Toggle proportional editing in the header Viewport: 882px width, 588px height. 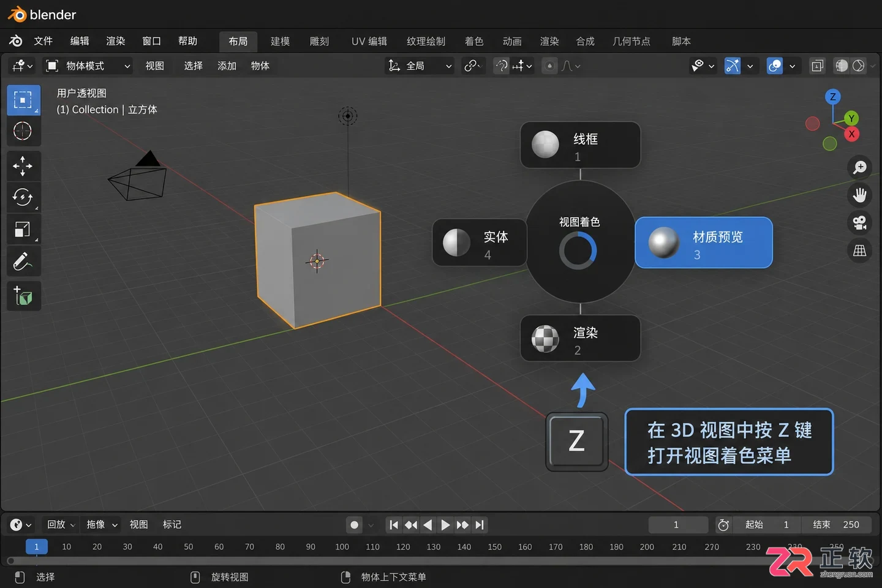point(549,66)
